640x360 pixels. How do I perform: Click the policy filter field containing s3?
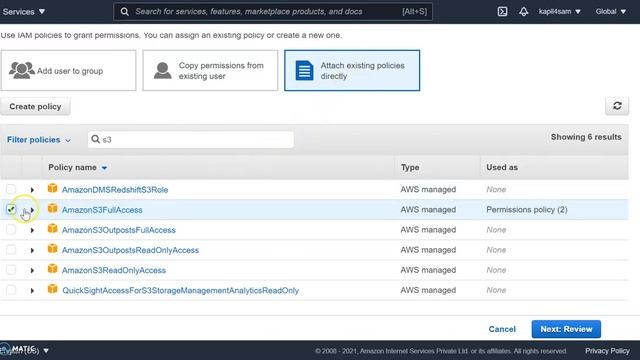(x=191, y=140)
